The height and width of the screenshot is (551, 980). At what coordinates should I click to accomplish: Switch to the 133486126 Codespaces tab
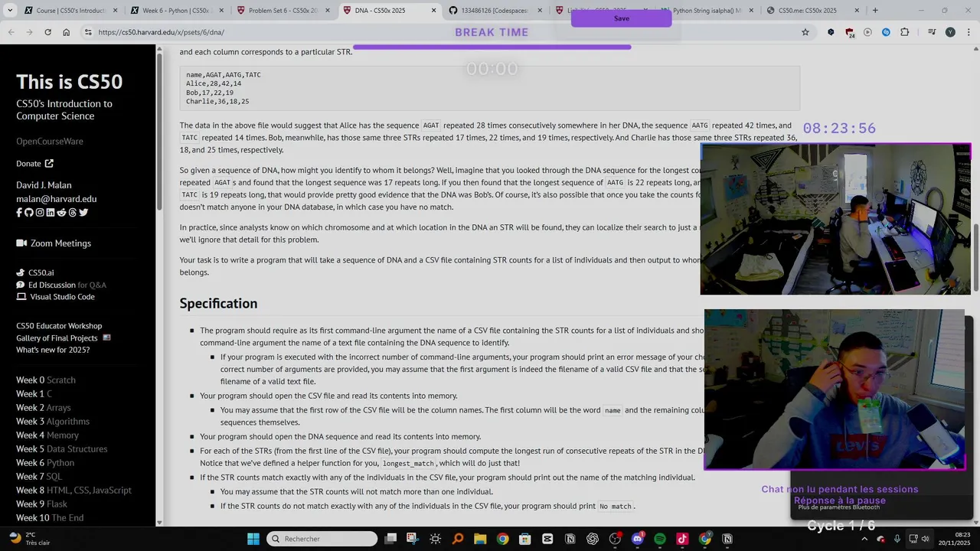click(494, 11)
